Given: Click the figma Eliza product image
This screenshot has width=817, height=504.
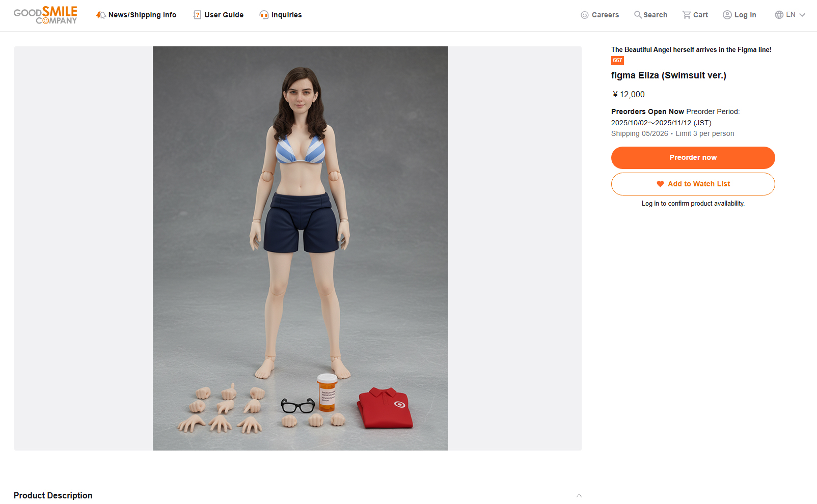Looking at the screenshot, I should (301, 248).
